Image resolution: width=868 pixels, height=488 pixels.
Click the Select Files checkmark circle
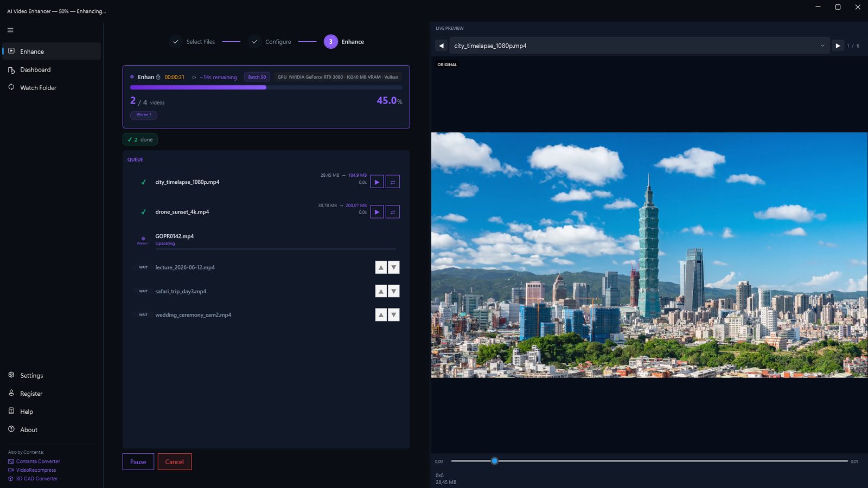point(176,42)
